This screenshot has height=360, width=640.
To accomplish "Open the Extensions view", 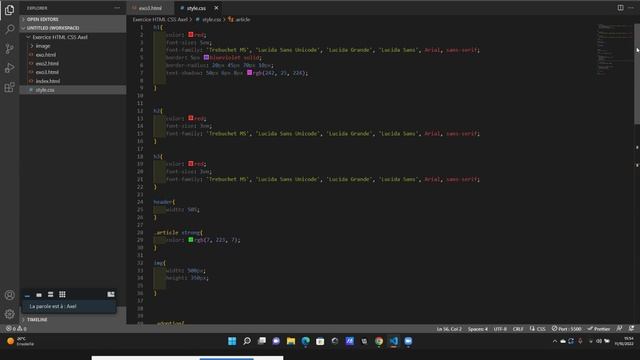I will pyautogui.click(x=9, y=87).
